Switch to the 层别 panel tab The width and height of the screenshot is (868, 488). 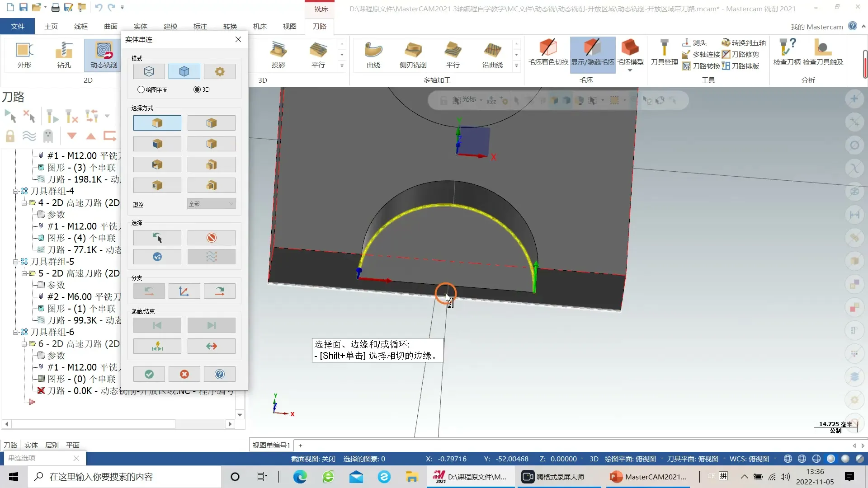coord(52,445)
